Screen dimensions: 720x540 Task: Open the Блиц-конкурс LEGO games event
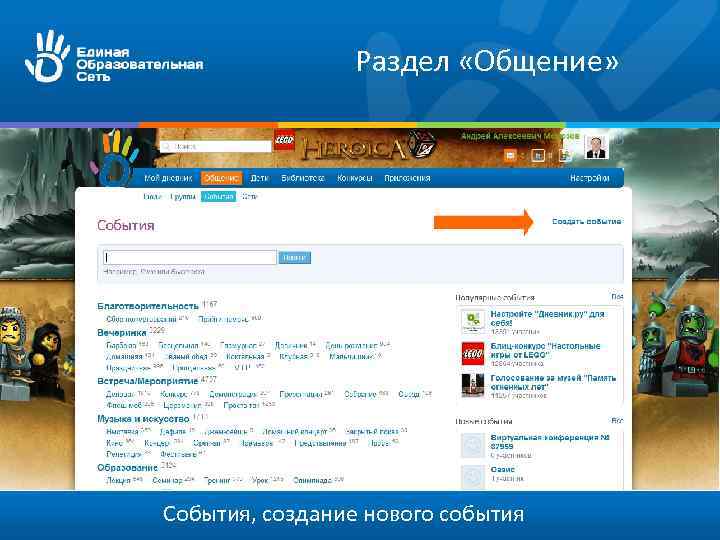pos(545,350)
